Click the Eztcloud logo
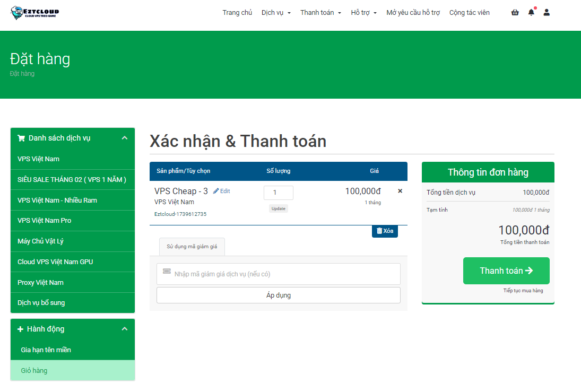 click(x=35, y=13)
